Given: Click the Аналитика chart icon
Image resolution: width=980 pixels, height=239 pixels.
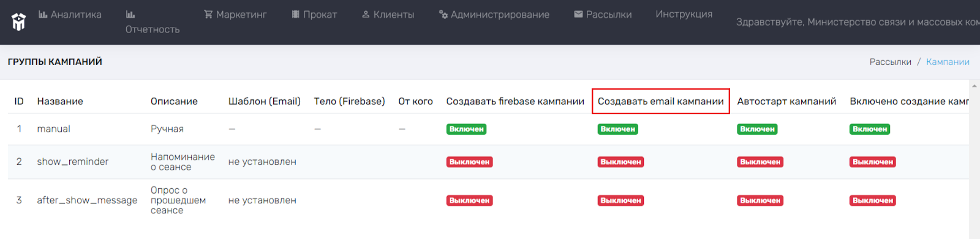Looking at the screenshot, I should (43, 14).
